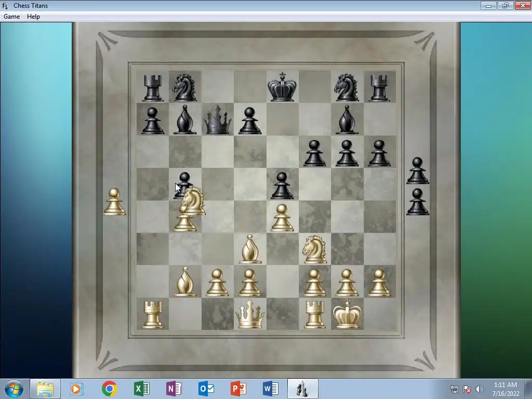Select the white pawn on d2
The height and width of the screenshot is (399, 532).
click(x=250, y=283)
